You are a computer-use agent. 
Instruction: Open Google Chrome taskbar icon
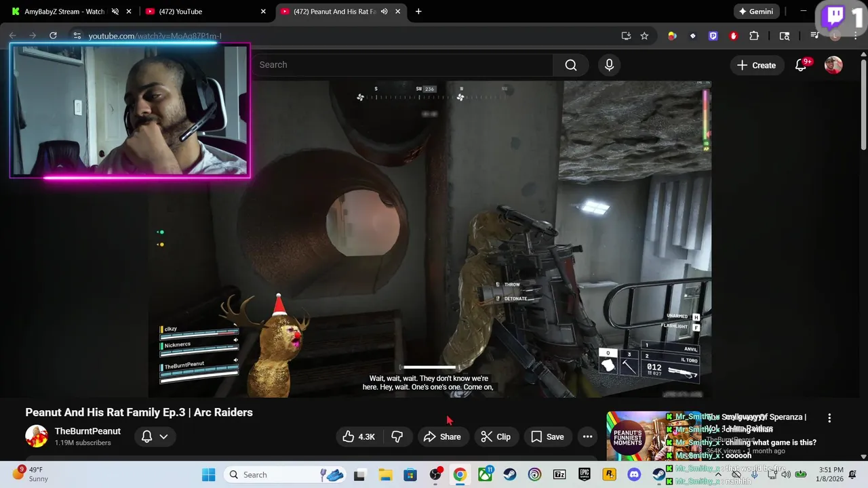click(x=460, y=474)
